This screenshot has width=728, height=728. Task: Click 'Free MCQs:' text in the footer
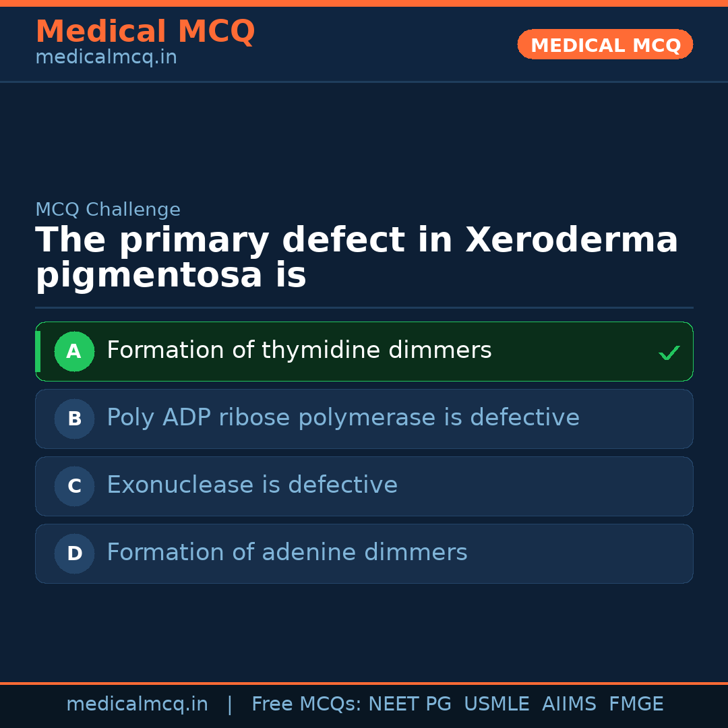coord(307,704)
